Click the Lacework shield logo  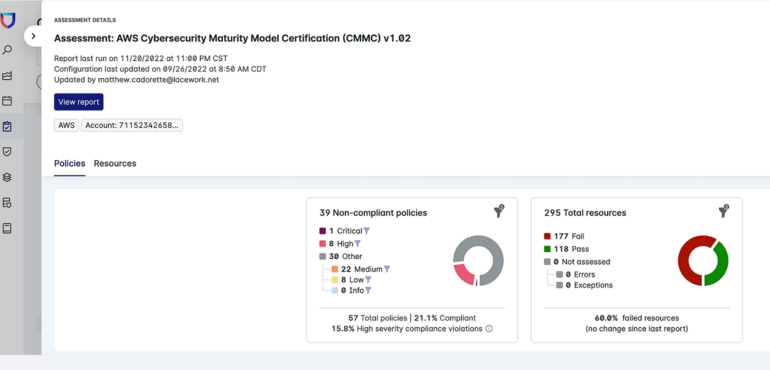[x=8, y=21]
